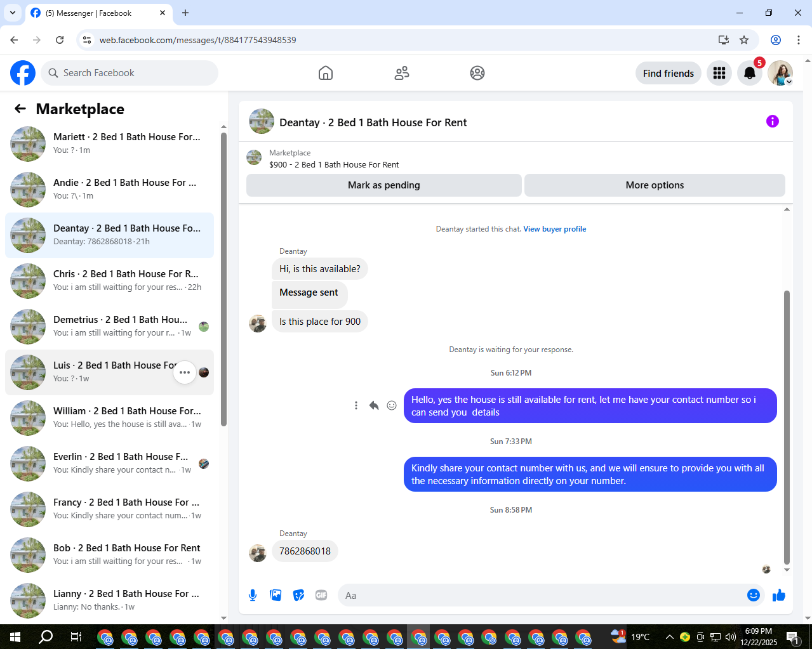Open Bob conversation
The height and width of the screenshot is (649, 812).
(x=109, y=555)
